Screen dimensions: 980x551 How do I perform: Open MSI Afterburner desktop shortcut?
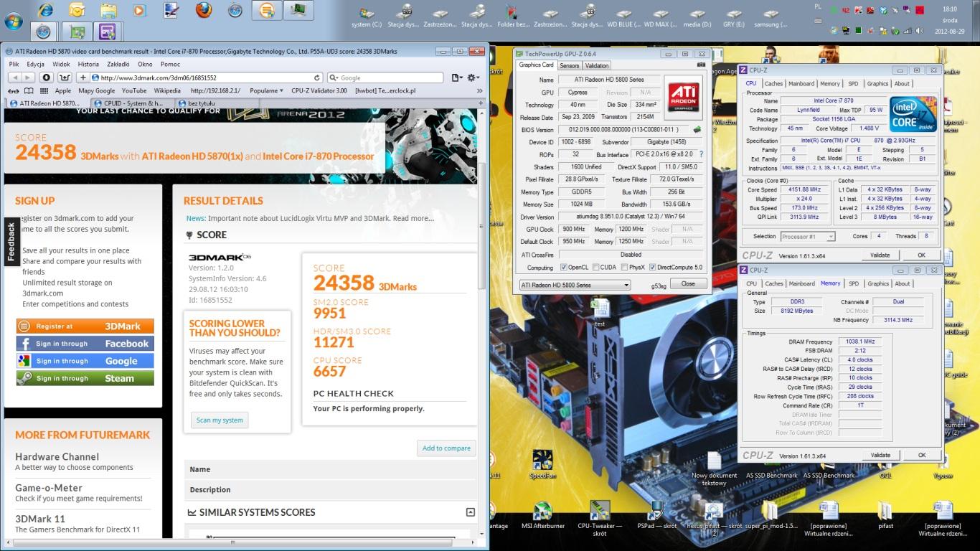(x=543, y=514)
